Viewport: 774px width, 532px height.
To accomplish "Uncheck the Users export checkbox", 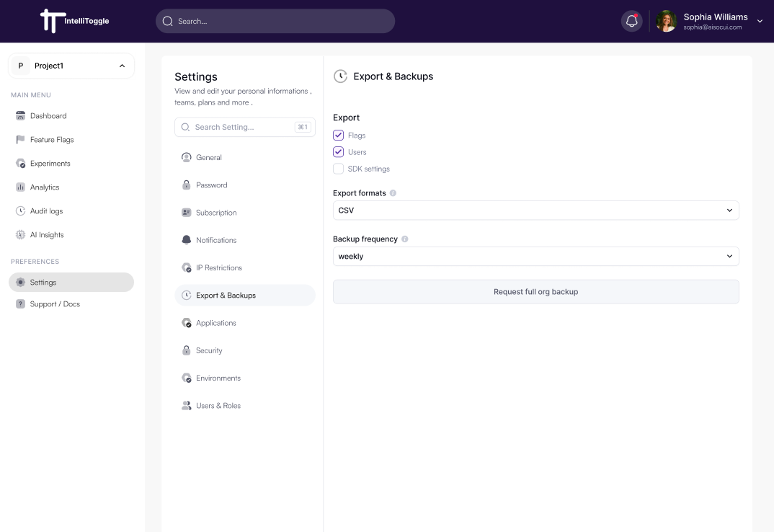I will (338, 152).
